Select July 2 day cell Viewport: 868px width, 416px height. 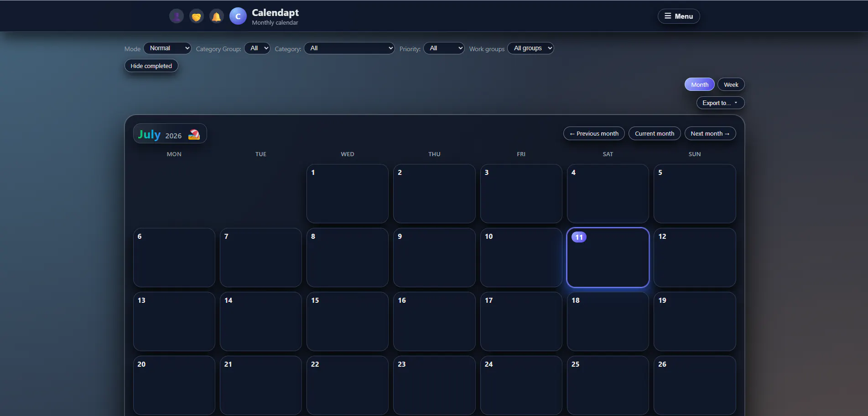pyautogui.click(x=434, y=194)
